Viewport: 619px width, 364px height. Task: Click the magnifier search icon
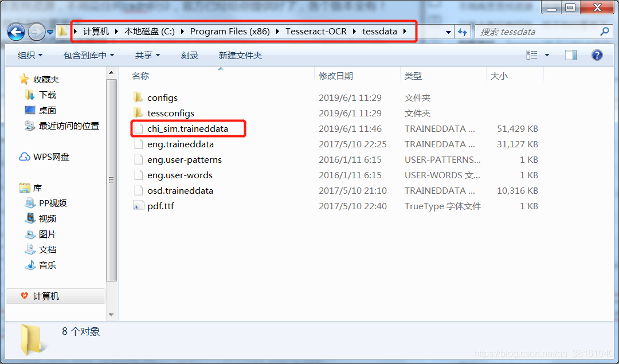605,32
